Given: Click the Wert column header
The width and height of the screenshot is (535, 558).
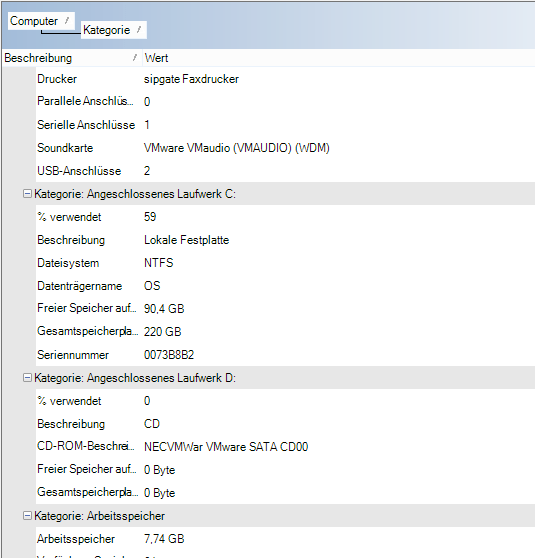Looking at the screenshot, I should click(x=338, y=58).
